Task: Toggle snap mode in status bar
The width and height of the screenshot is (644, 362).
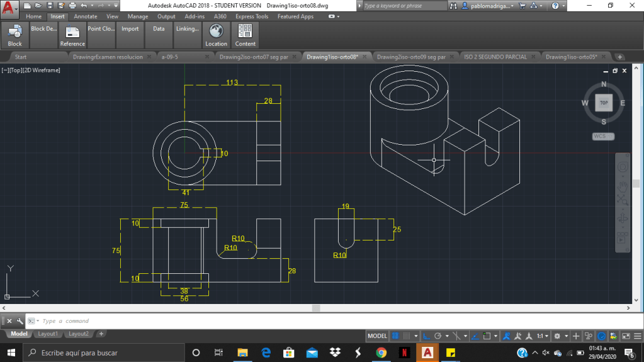Action: 408,336
